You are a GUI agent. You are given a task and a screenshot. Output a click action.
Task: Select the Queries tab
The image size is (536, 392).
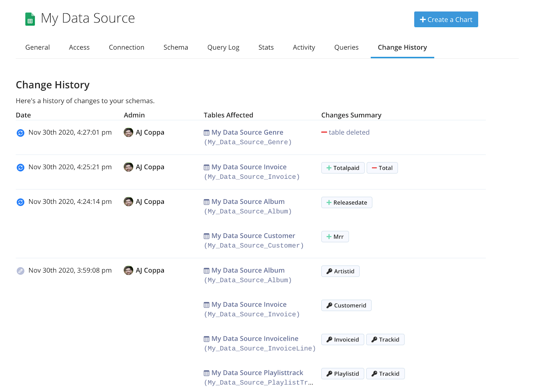tap(346, 47)
